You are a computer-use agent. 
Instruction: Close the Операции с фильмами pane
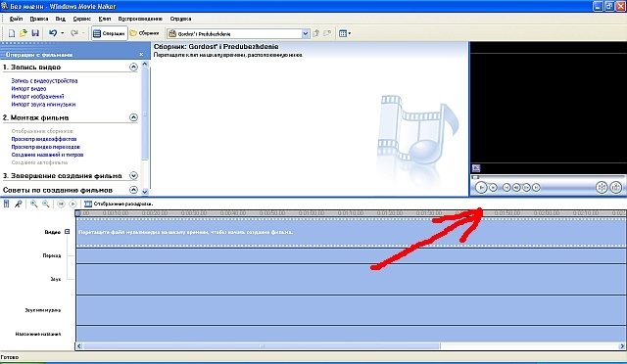(x=141, y=55)
